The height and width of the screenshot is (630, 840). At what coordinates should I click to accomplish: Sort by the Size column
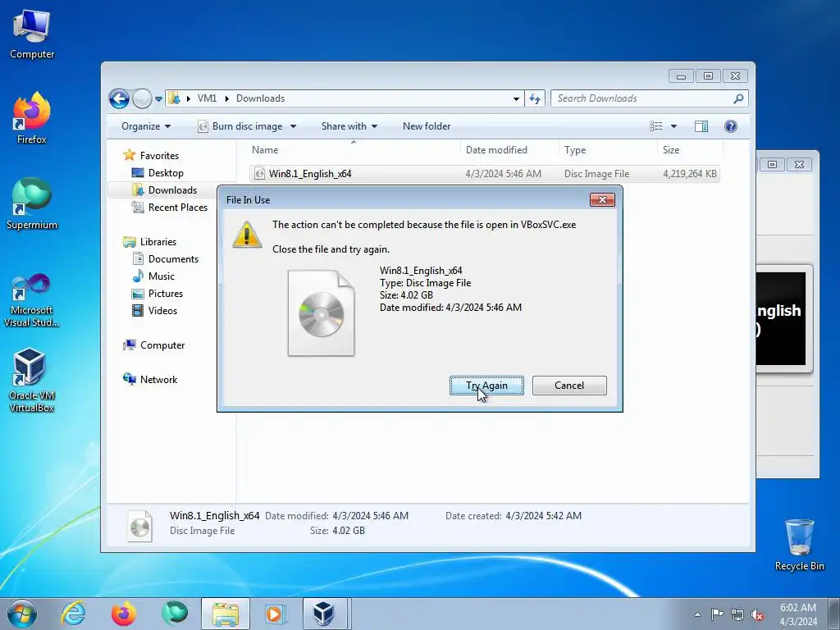pos(690,150)
